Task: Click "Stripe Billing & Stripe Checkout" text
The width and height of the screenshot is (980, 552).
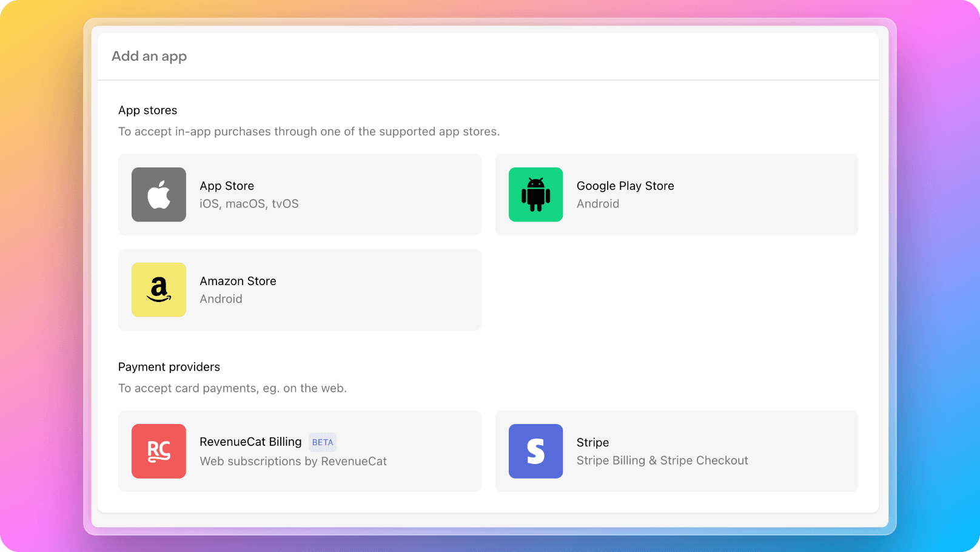Action: [x=662, y=460]
